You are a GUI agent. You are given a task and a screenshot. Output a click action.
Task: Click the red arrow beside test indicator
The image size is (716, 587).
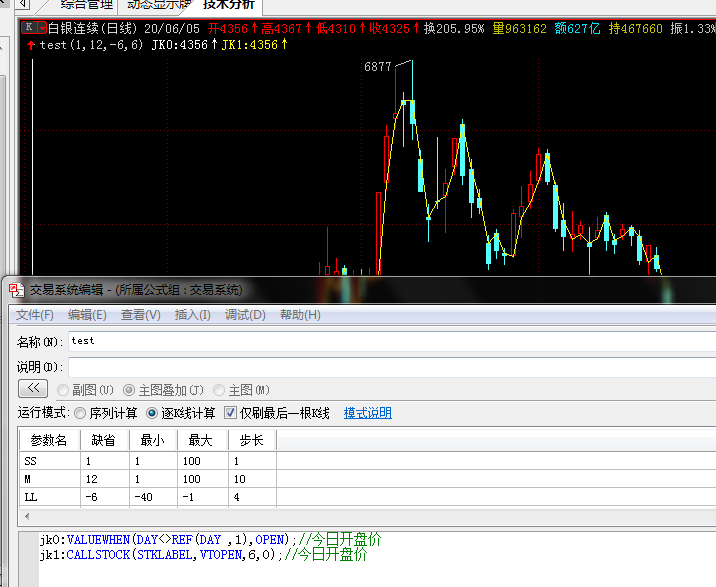pyautogui.click(x=31, y=45)
